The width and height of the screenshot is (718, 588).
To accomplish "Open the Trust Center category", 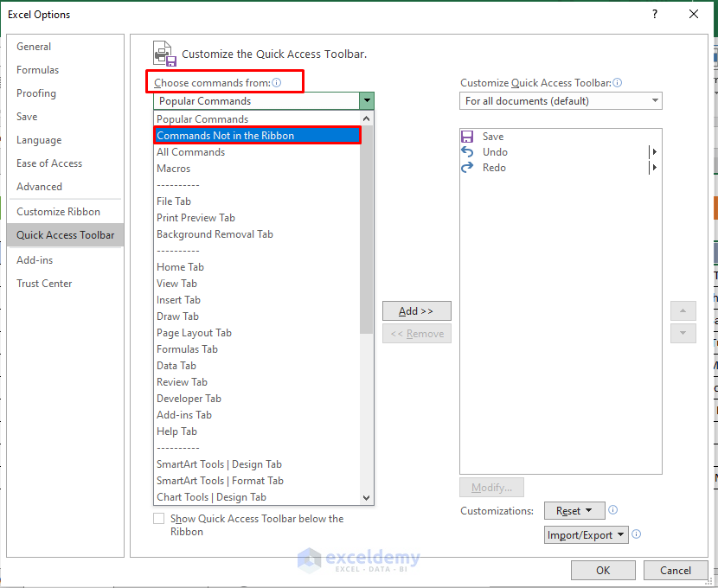I will [x=66, y=284].
